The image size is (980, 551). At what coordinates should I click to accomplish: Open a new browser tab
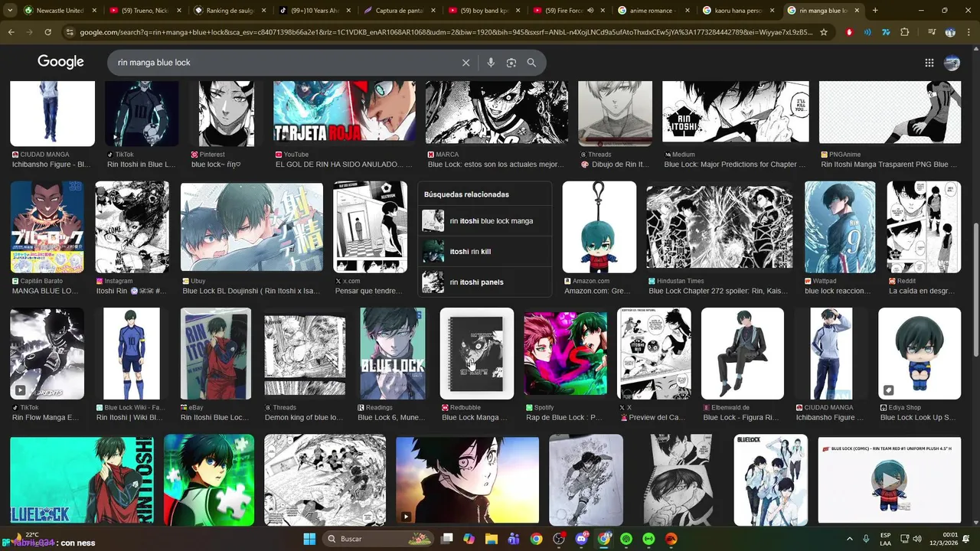coord(875,11)
